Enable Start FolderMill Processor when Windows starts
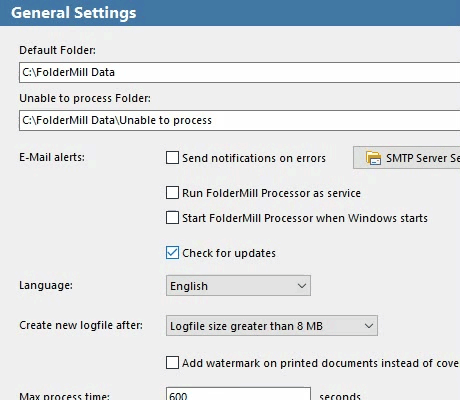 coord(172,218)
